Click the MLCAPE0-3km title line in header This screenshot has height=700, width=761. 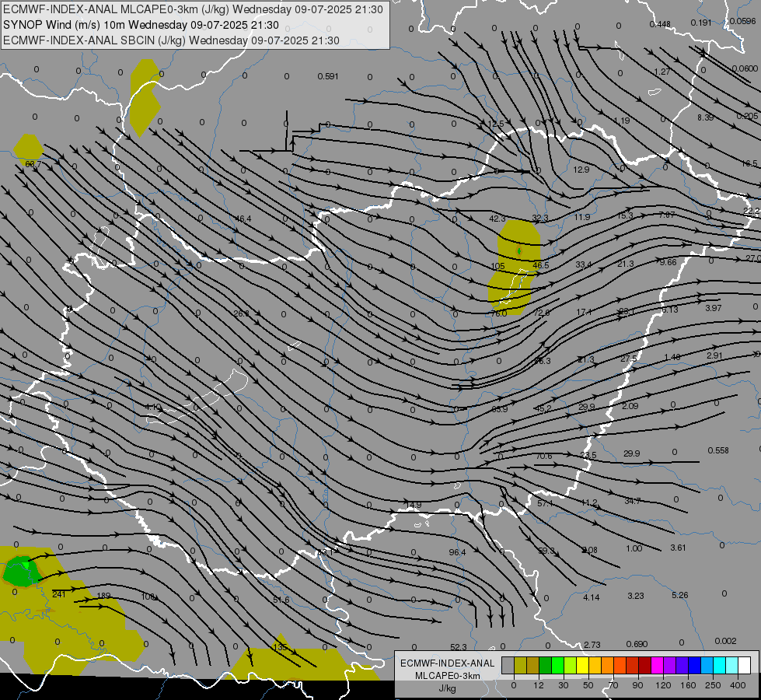pyautogui.click(x=193, y=9)
